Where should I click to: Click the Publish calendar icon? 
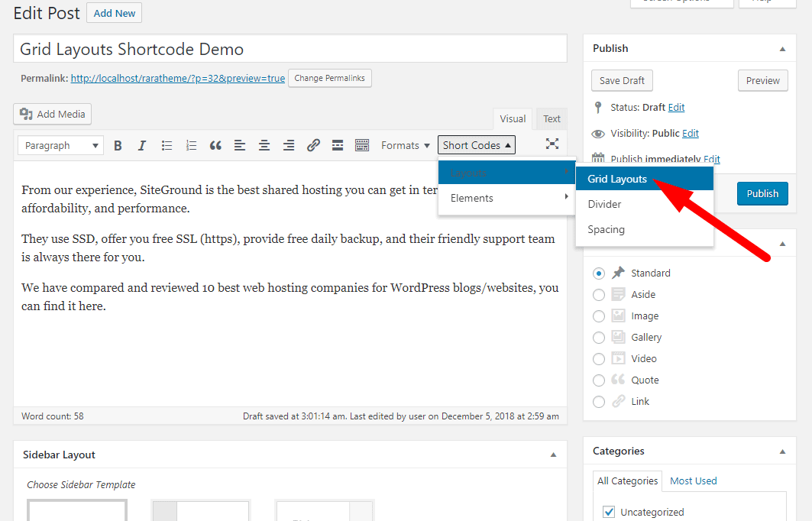click(x=598, y=157)
